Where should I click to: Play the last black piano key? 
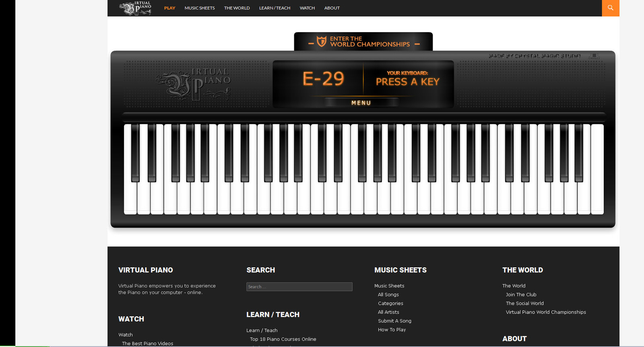579,153
